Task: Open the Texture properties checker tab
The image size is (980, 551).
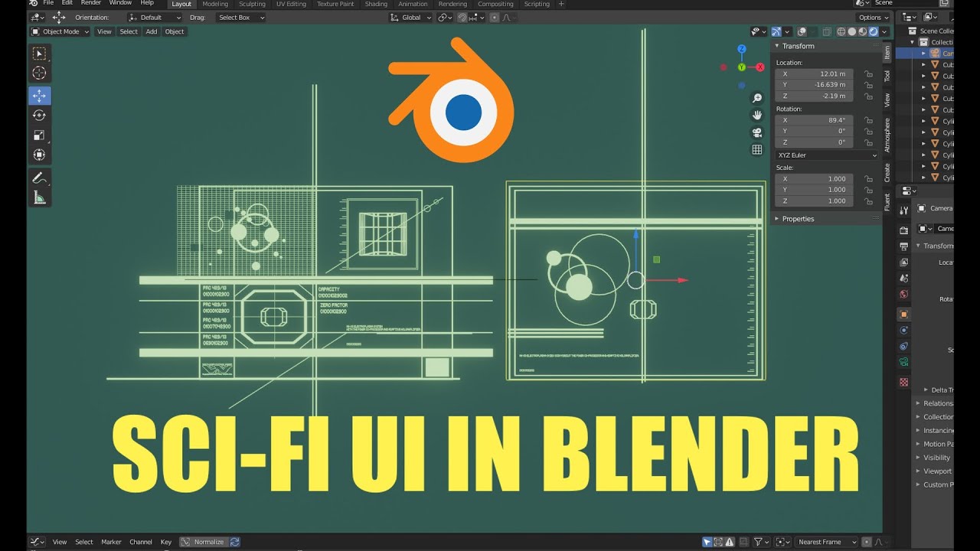Action: click(903, 382)
